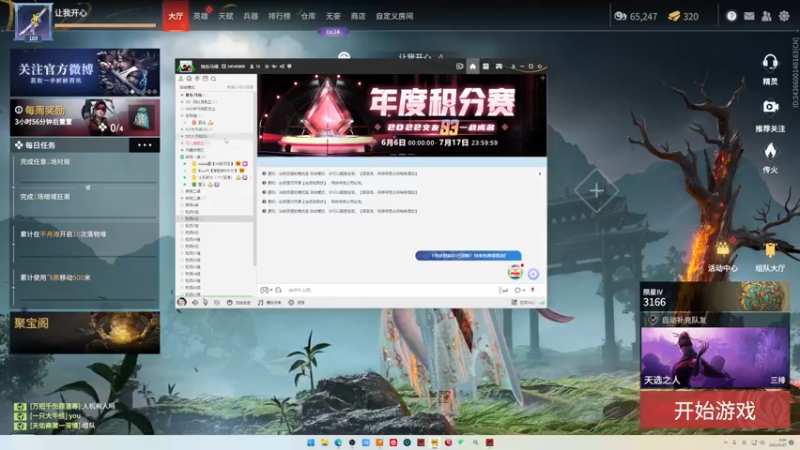The image size is (800, 450).
Task: Click the purple round icon near chat bubble
Action: click(x=533, y=274)
